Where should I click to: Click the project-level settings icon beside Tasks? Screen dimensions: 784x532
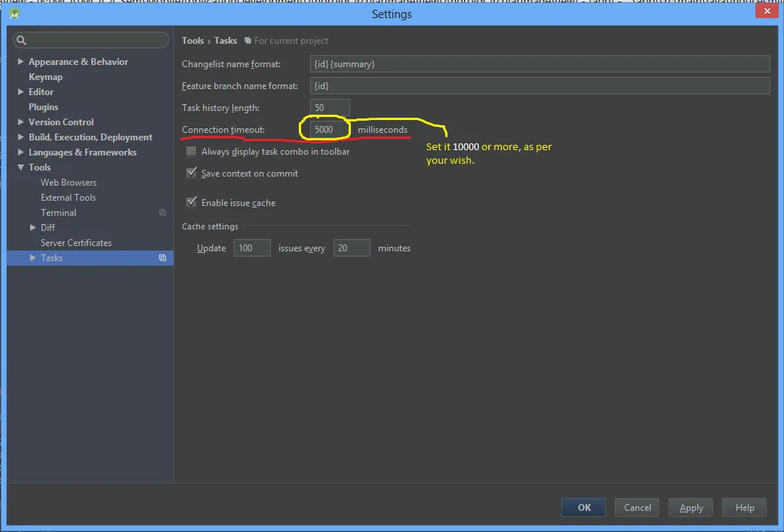point(161,258)
